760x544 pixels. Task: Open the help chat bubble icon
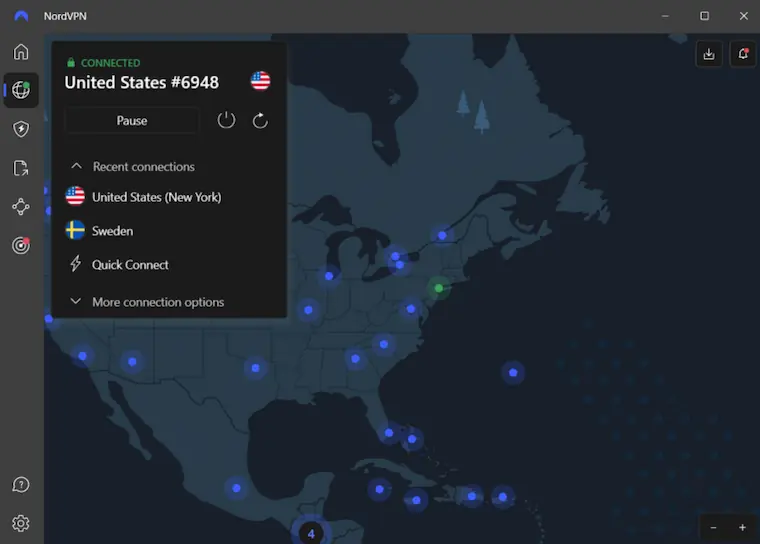click(x=21, y=484)
